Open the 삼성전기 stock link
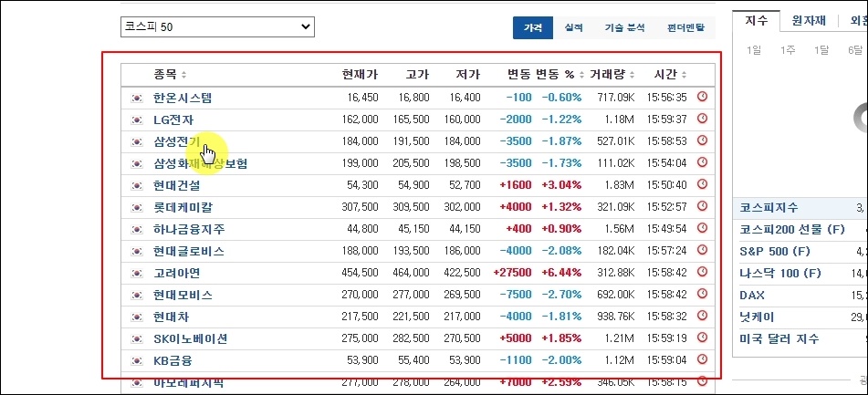The image size is (868, 395). click(176, 141)
